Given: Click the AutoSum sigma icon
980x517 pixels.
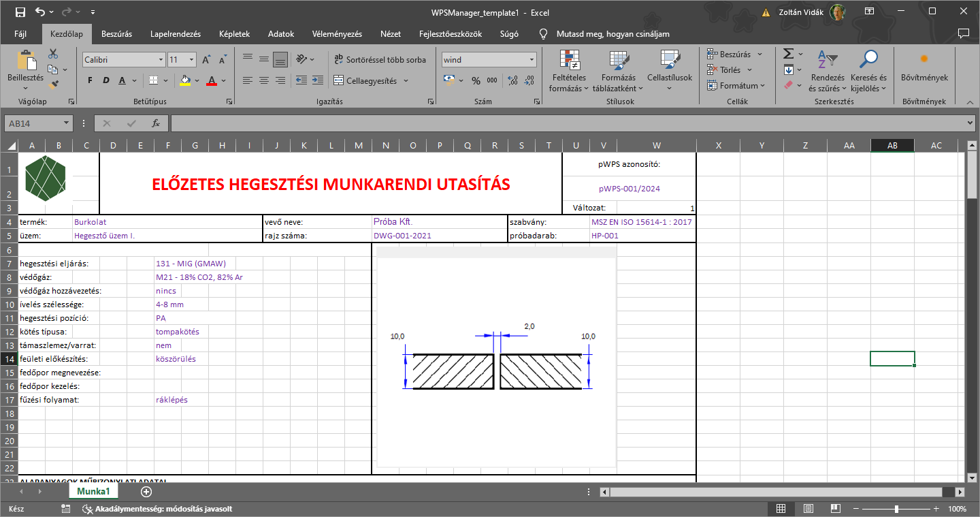Looking at the screenshot, I should (788, 54).
